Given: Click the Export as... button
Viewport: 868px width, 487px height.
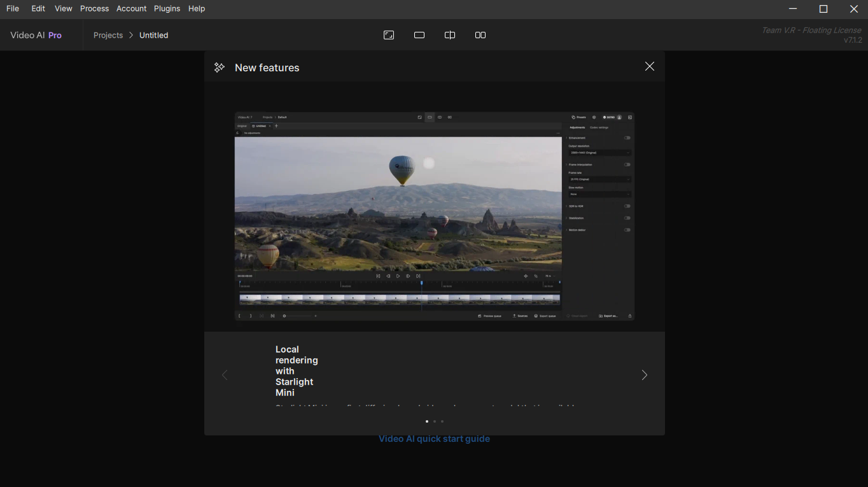Looking at the screenshot, I should point(609,316).
